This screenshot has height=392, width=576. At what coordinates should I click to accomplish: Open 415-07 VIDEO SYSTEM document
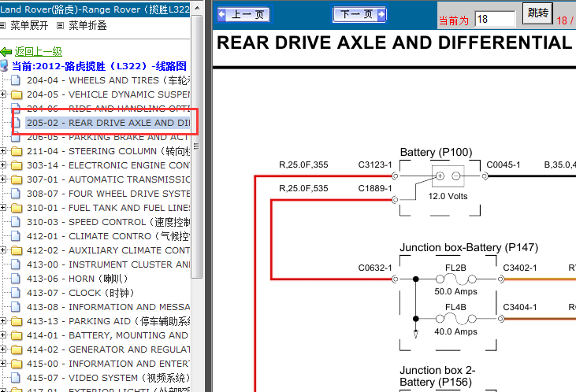[109, 378]
